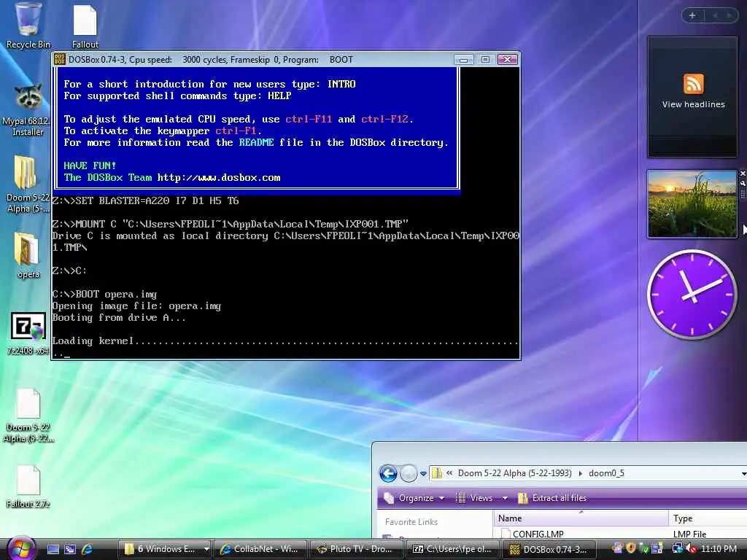Screen dimensions: 747x560
Task: Click Extract all files in Explorer toolbar
Action: (x=552, y=498)
